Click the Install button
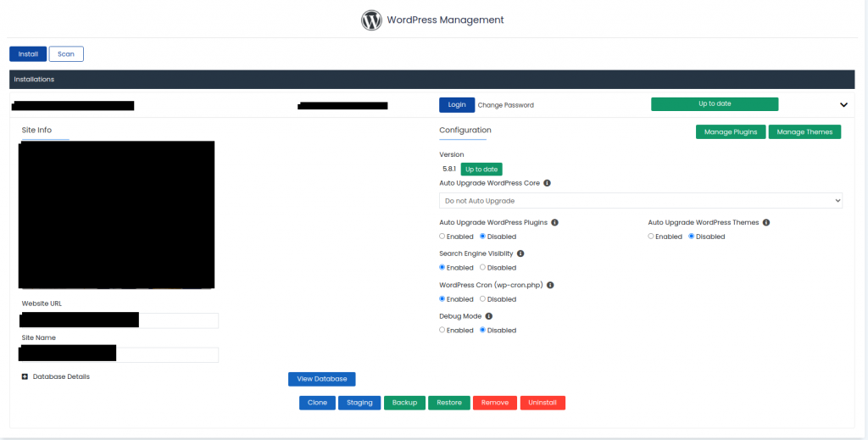 (x=28, y=54)
